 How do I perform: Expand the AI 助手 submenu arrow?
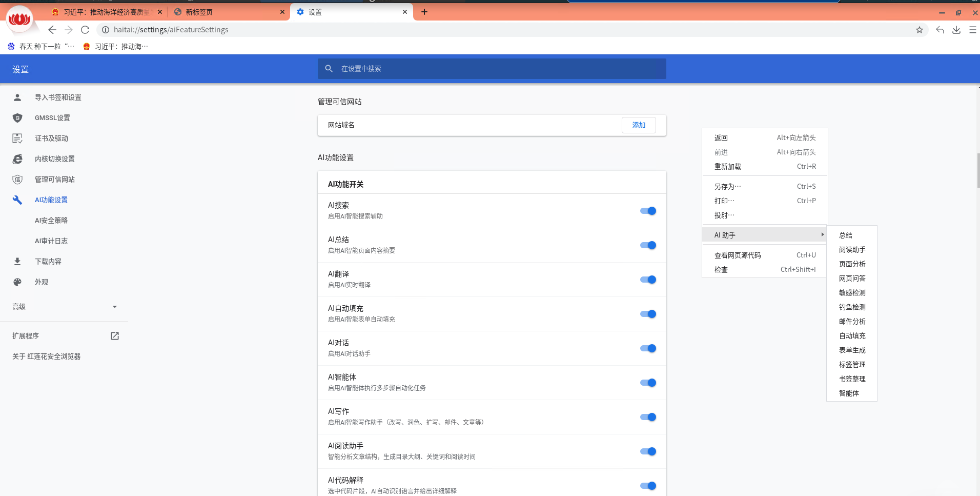(x=822, y=234)
